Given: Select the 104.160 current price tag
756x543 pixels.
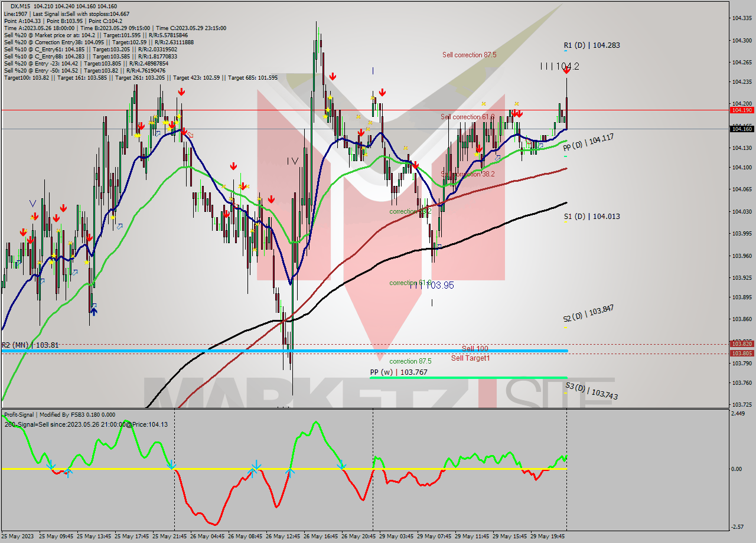Looking at the screenshot, I should (741, 129).
